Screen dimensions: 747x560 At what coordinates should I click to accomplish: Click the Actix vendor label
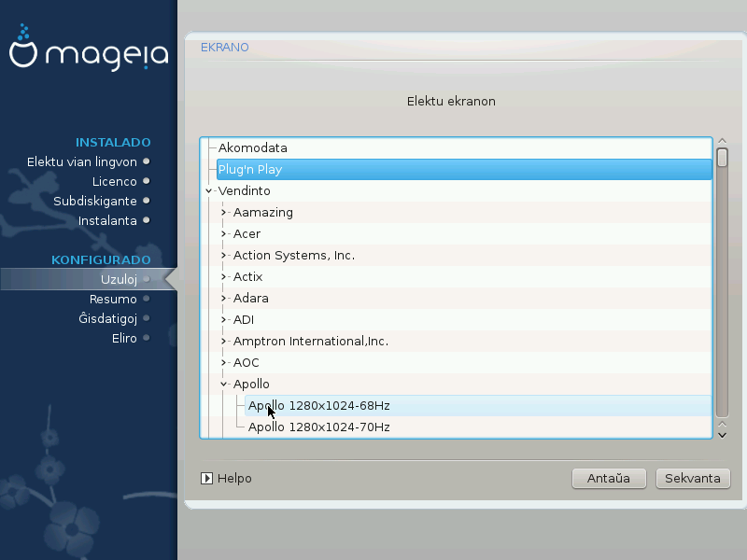[247, 276]
